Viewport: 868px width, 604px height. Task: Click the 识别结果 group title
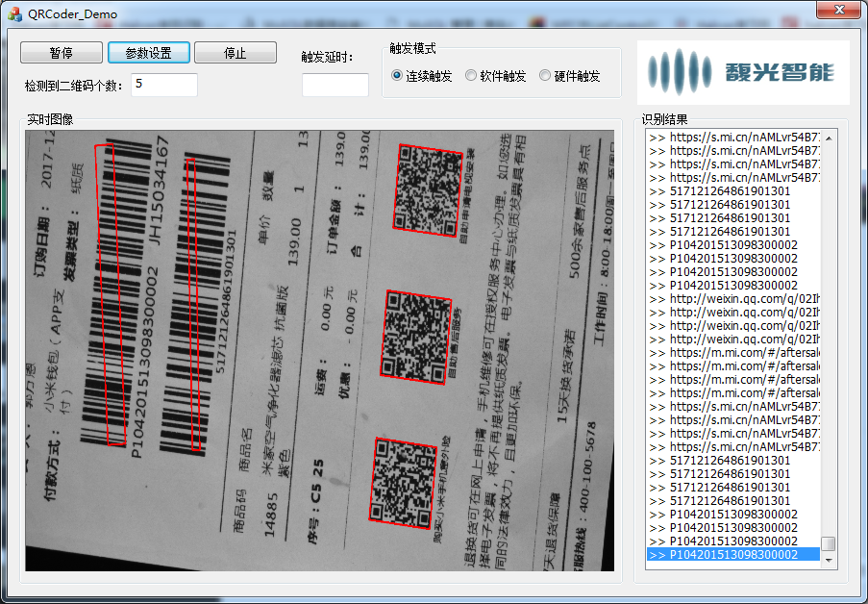point(665,119)
